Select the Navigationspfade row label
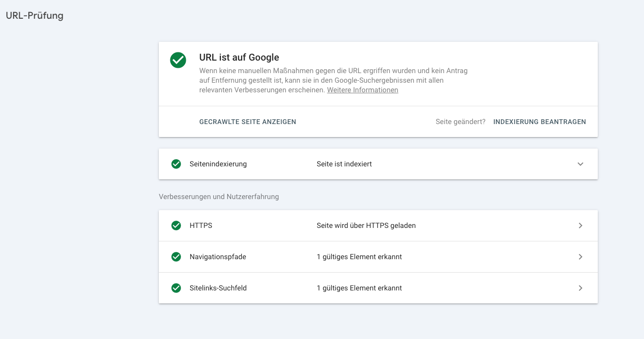Image resolution: width=644 pixels, height=339 pixels. pyautogui.click(x=218, y=257)
